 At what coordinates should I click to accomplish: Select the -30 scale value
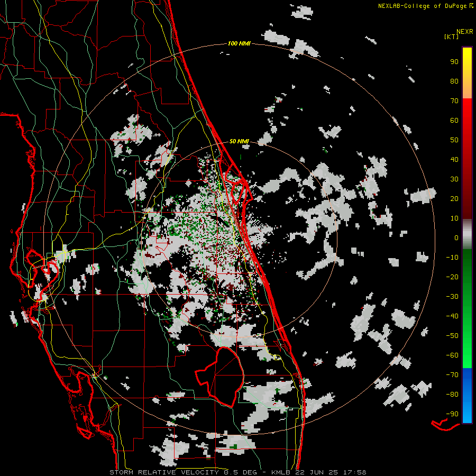pyautogui.click(x=452, y=297)
